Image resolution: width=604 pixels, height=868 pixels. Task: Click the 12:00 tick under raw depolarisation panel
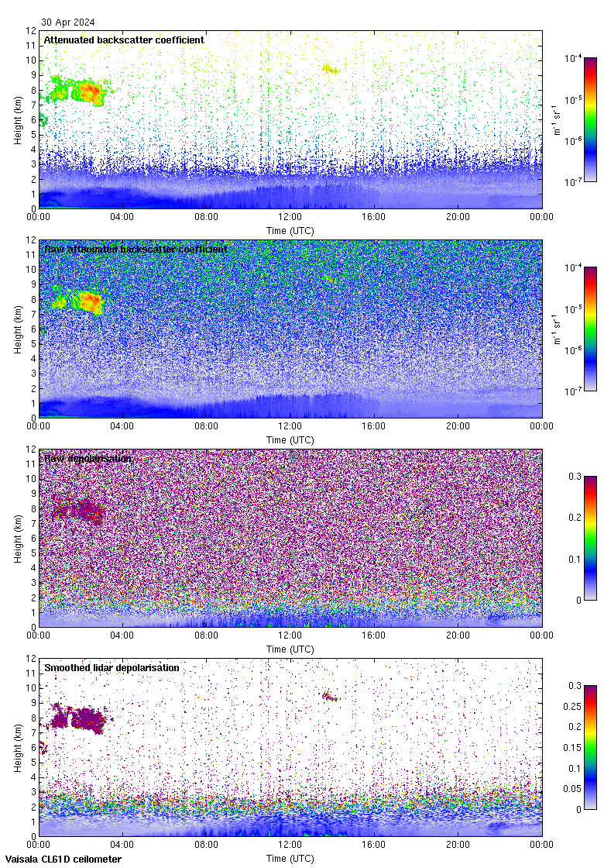click(290, 634)
